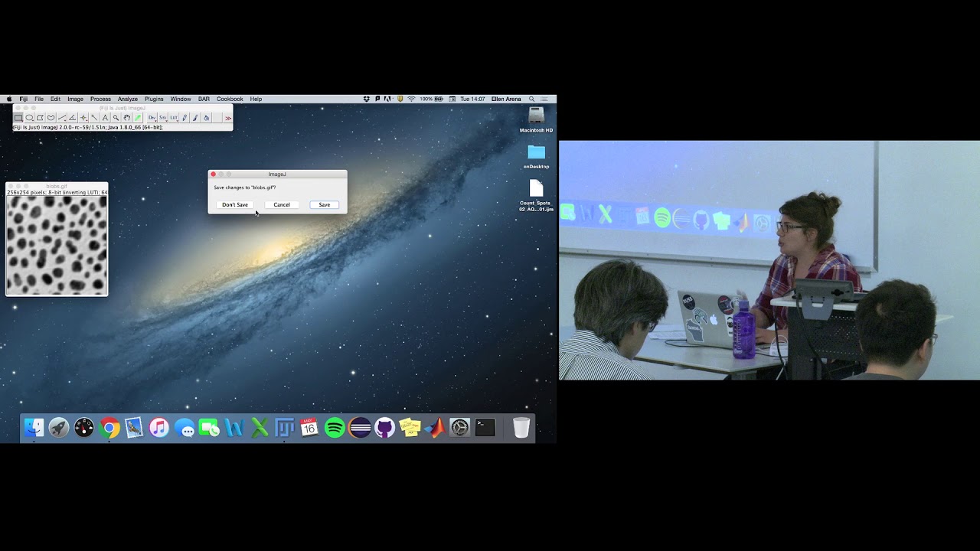Open the LUT menu tool

click(x=174, y=118)
